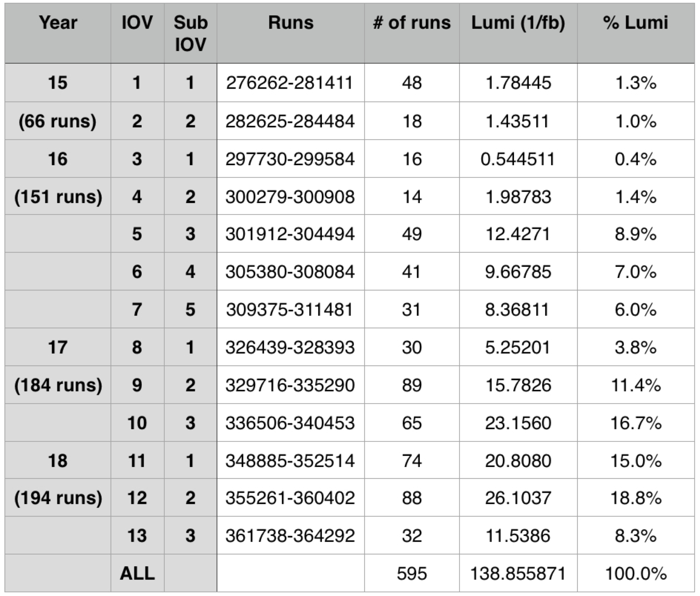Select the IOV column header
This screenshot has width=700, height=596.
(137, 23)
